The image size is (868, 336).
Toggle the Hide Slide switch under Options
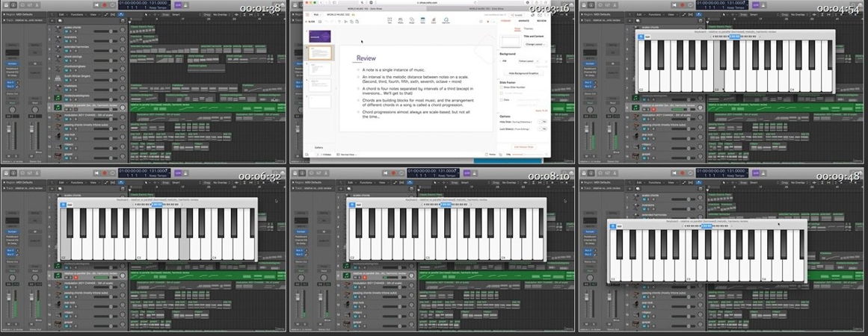pyautogui.click(x=542, y=122)
